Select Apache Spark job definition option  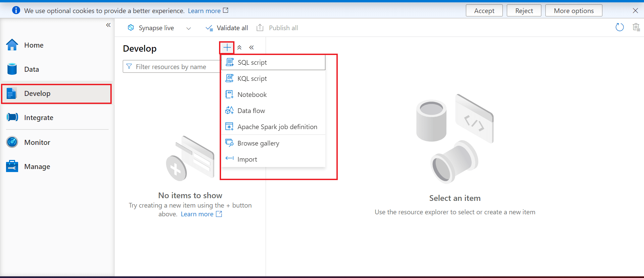pos(273,127)
